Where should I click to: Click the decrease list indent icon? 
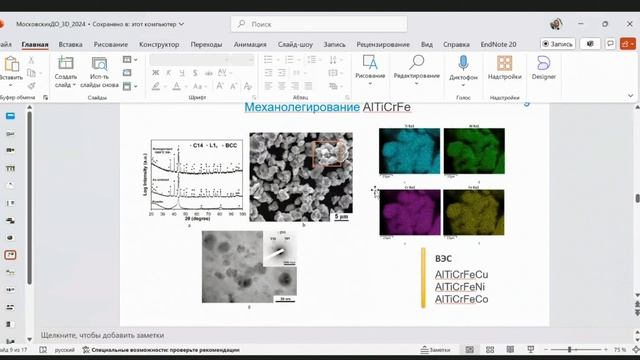click(x=268, y=73)
